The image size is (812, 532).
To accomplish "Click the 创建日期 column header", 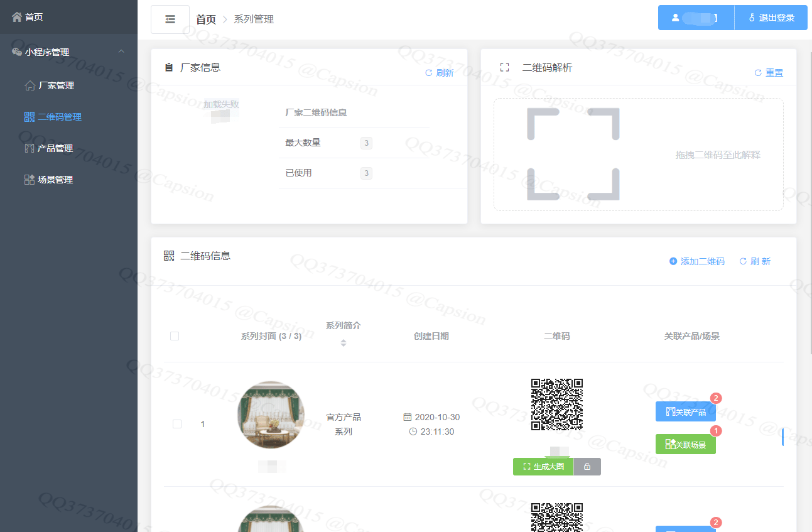I will pyautogui.click(x=431, y=336).
